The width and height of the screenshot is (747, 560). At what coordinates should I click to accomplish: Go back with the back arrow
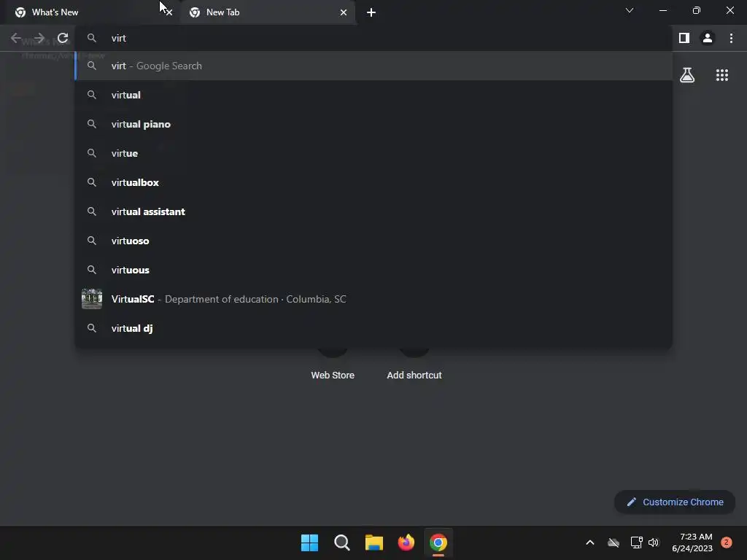point(16,38)
